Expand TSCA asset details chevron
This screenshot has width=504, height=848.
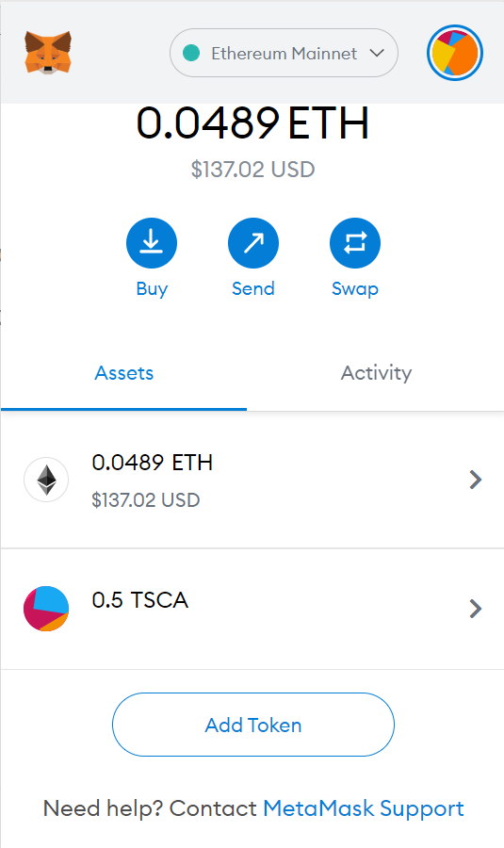point(476,609)
